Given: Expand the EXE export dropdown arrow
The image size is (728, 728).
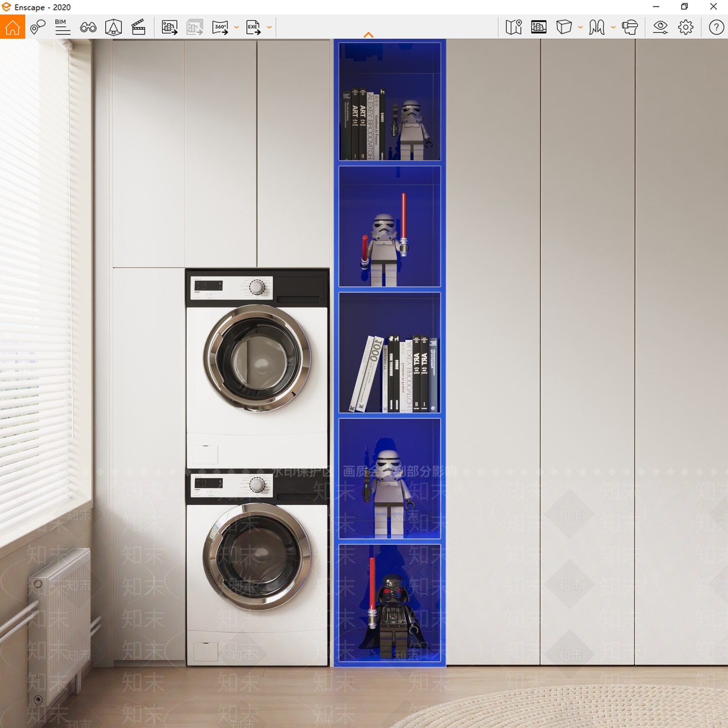Looking at the screenshot, I should (269, 27).
